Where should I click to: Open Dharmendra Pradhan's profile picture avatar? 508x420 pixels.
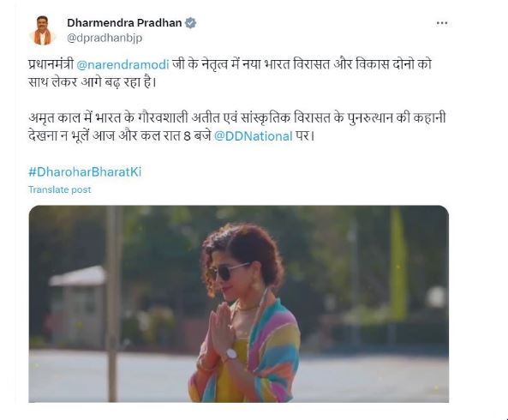(x=43, y=31)
